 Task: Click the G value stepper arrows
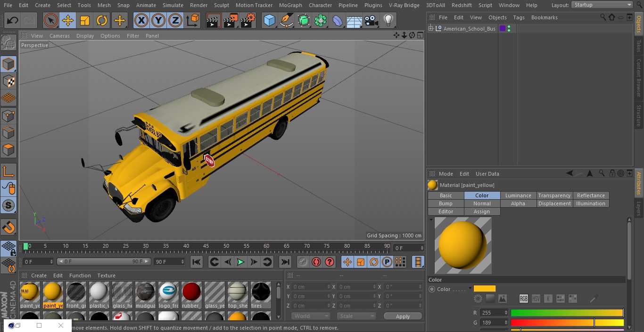[x=506, y=323]
